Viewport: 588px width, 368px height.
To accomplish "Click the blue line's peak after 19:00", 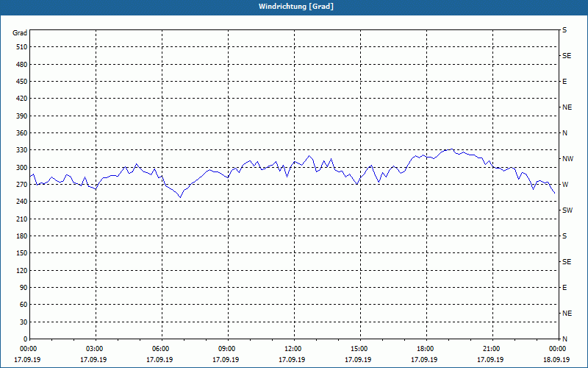I will coord(451,149).
